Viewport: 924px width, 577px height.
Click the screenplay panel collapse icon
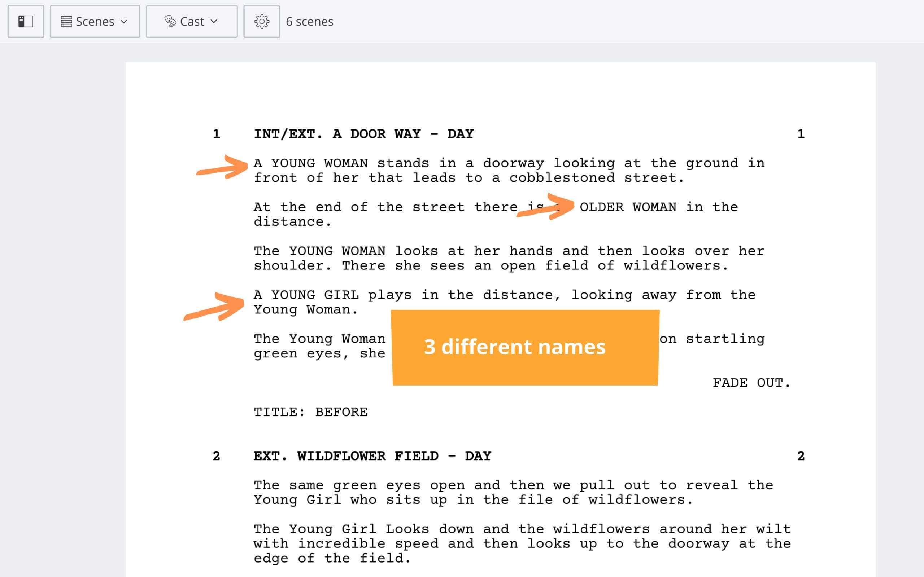pyautogui.click(x=25, y=21)
